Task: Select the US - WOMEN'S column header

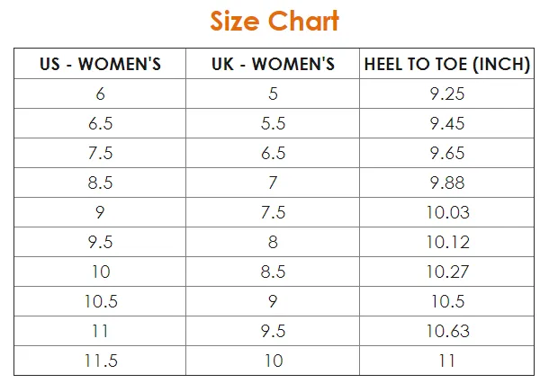Action: click(x=100, y=64)
